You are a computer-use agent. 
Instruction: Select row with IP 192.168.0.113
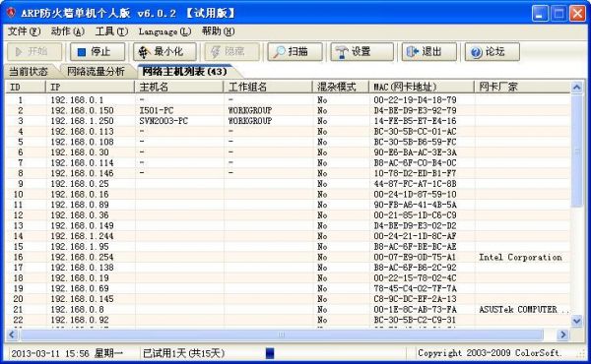coord(288,132)
